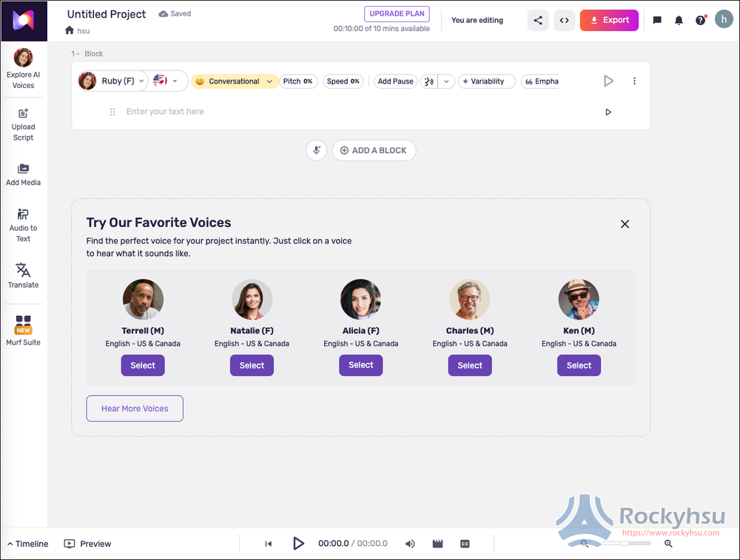
Task: Zoom in timeline with magnifier icon
Action: (x=668, y=544)
